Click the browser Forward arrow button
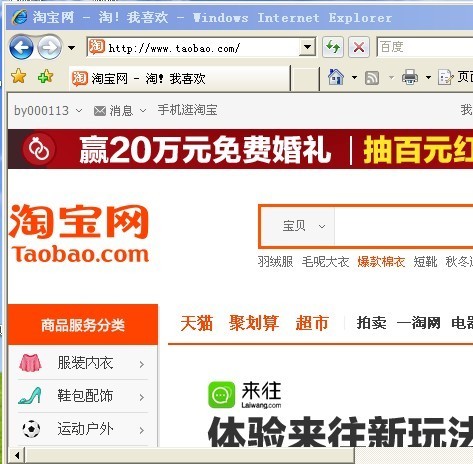The width and height of the screenshot is (473, 464). [50, 47]
